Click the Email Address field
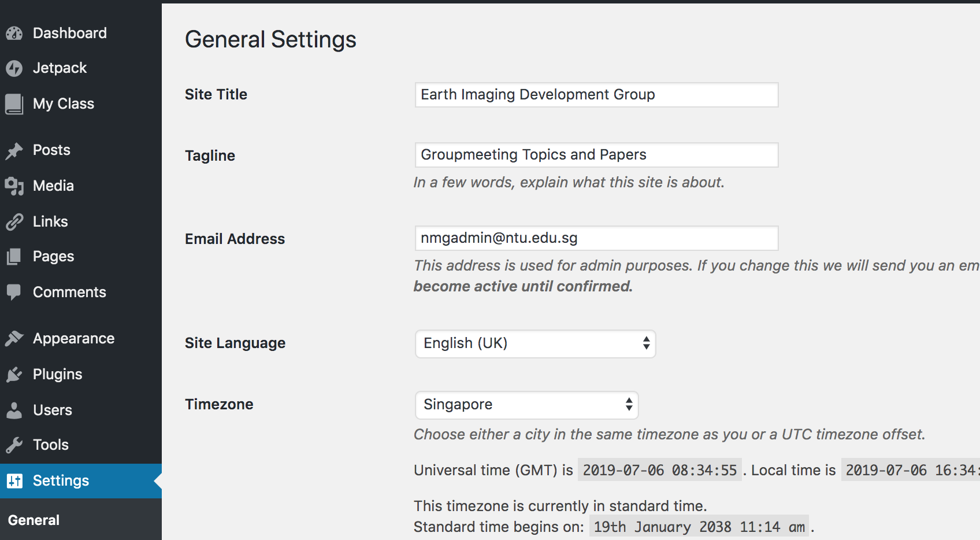This screenshot has width=980, height=540. (596, 238)
